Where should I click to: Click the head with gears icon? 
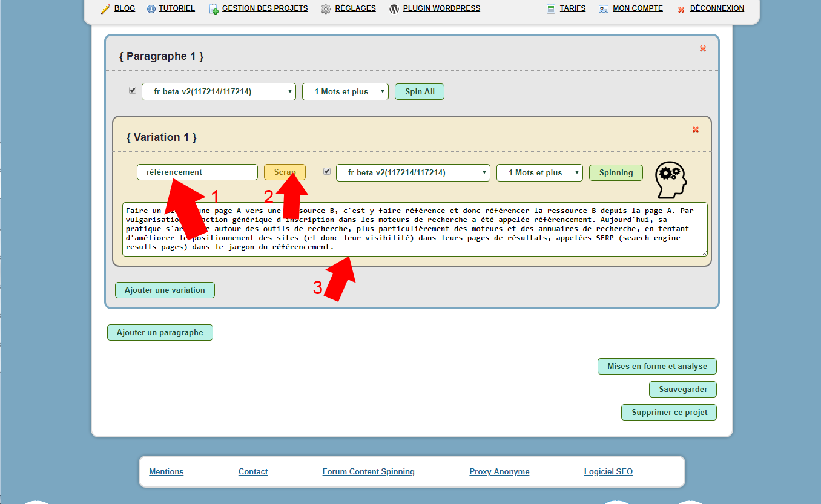[671, 180]
